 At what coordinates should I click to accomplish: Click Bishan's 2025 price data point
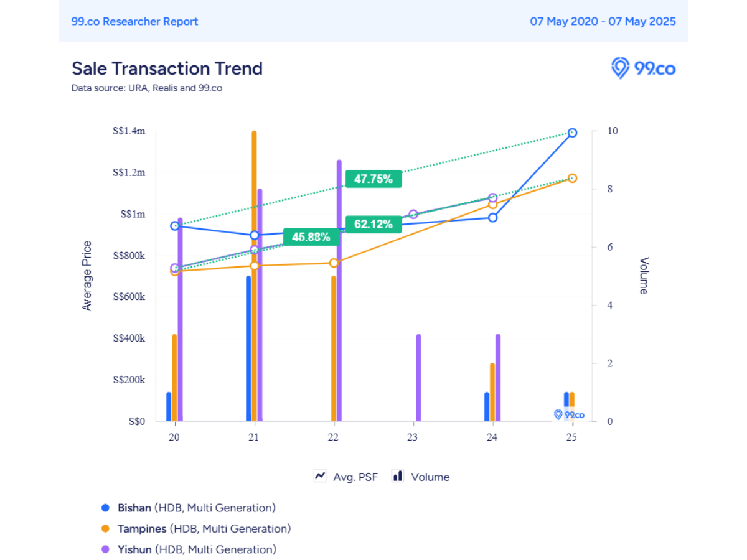[x=572, y=133]
